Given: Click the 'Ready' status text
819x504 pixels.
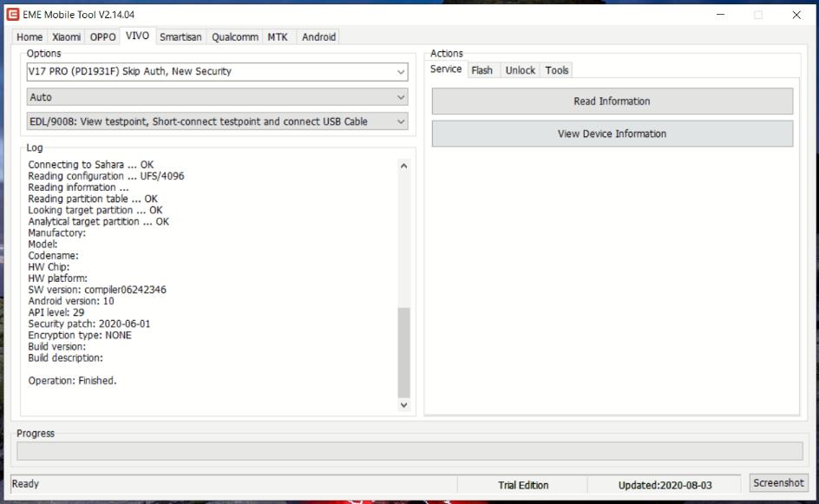Looking at the screenshot, I should click(x=26, y=484).
